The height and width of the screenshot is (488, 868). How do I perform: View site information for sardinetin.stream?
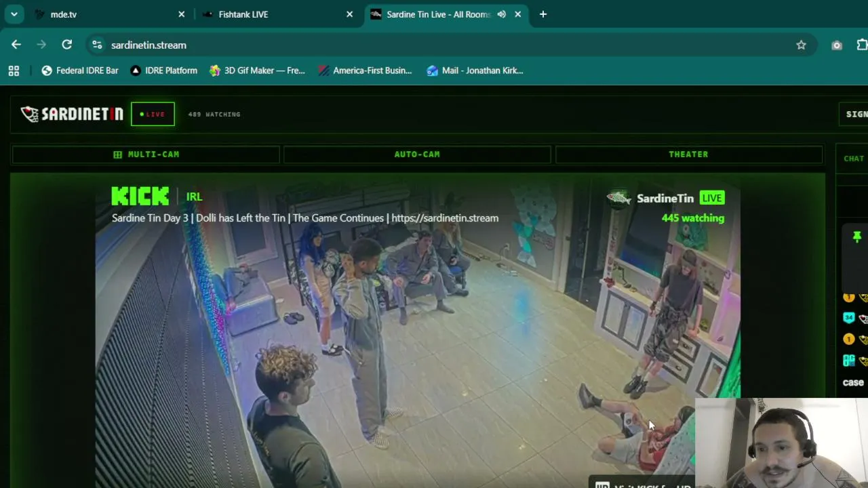pos(97,45)
